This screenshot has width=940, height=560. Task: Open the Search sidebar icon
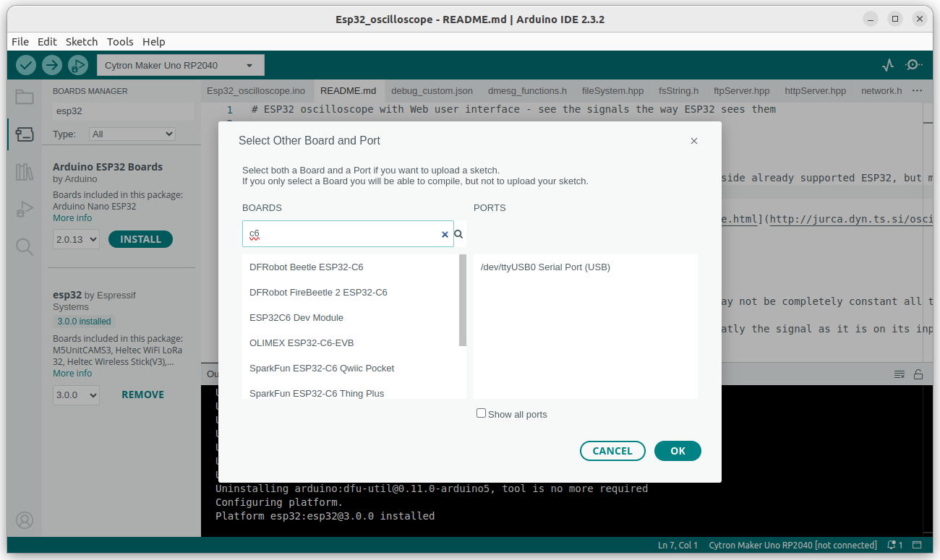[25, 247]
